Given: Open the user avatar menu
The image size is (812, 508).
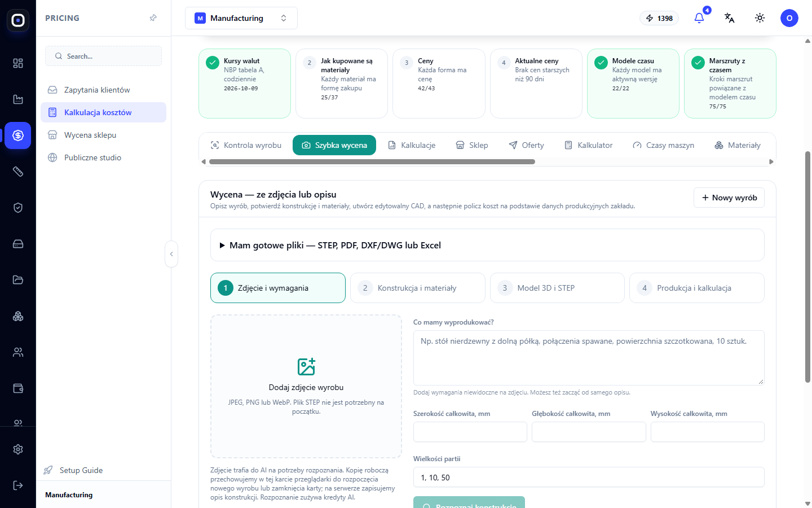Looking at the screenshot, I should 789,18.
